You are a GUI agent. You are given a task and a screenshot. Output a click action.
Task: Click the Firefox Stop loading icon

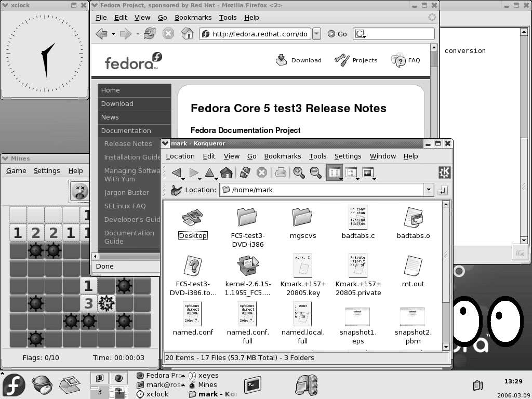[168, 34]
